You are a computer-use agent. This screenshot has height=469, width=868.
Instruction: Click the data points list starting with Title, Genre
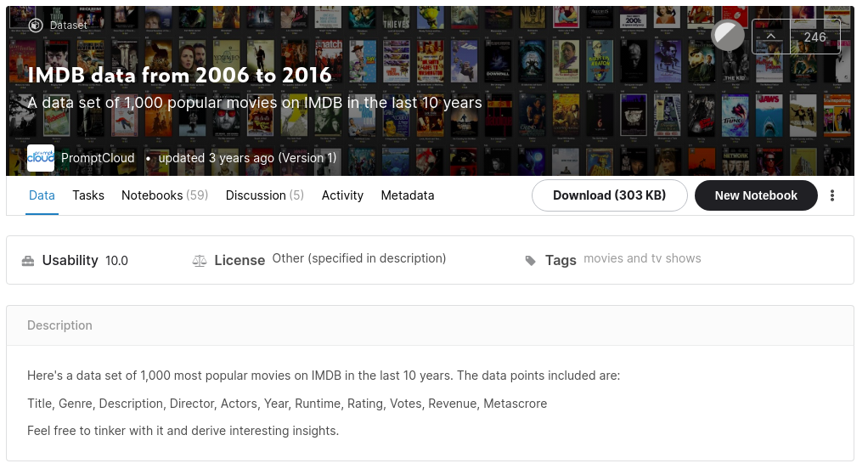[287, 404]
